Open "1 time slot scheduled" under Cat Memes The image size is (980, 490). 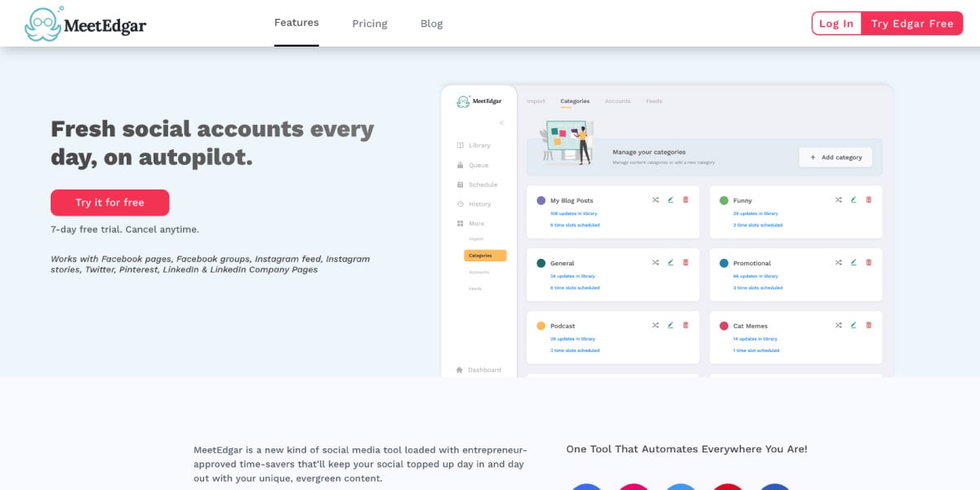click(756, 350)
